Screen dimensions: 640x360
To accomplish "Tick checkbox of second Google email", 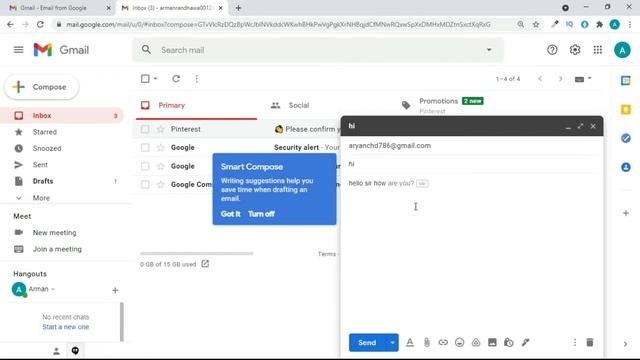I will click(145, 166).
